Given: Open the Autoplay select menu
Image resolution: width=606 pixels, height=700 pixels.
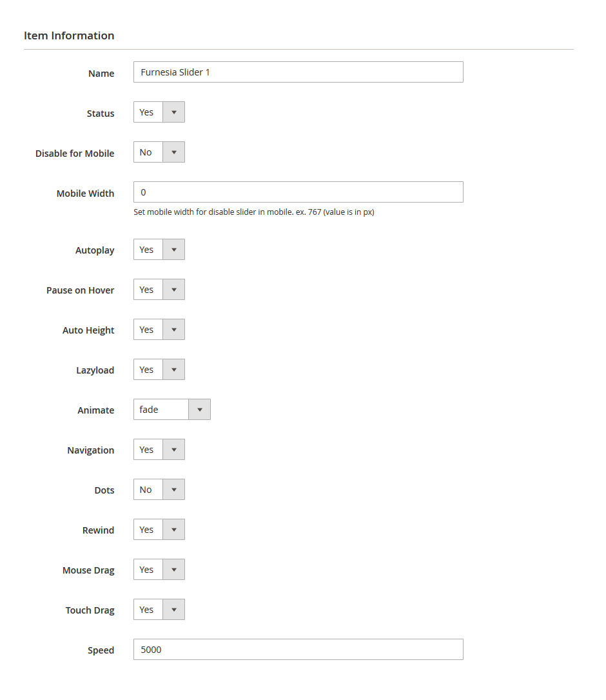Looking at the screenshot, I should point(159,250).
